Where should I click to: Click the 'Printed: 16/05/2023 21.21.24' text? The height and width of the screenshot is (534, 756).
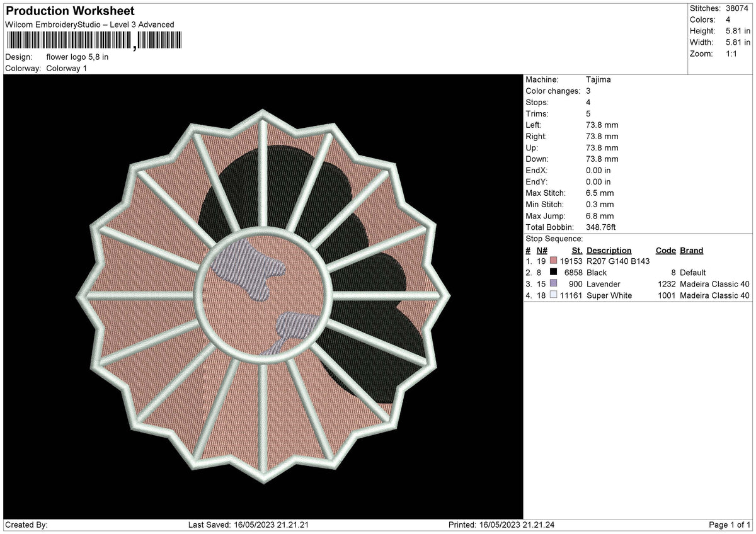tap(501, 525)
